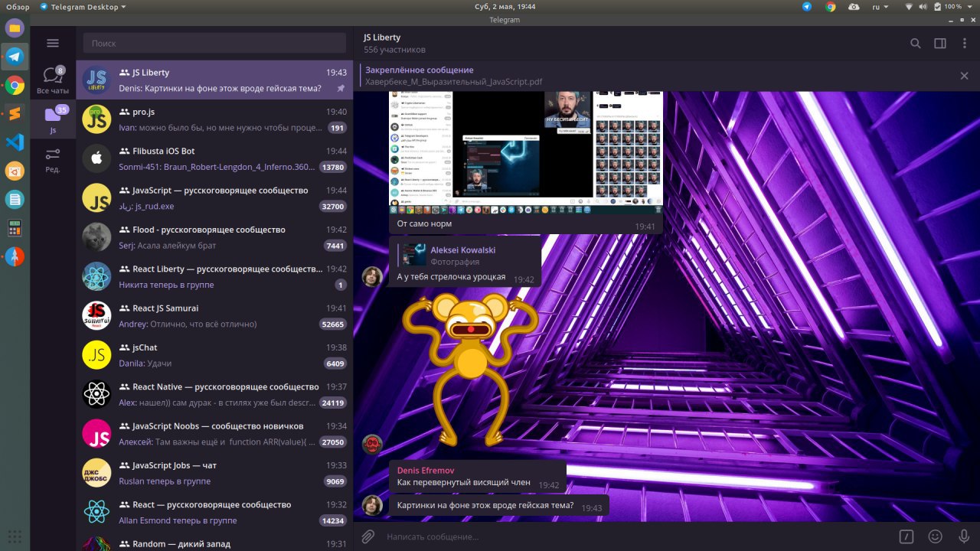Image resolution: width=980 pixels, height=551 pixels.
Task: Attach a file with the paperclip icon
Action: click(x=368, y=536)
